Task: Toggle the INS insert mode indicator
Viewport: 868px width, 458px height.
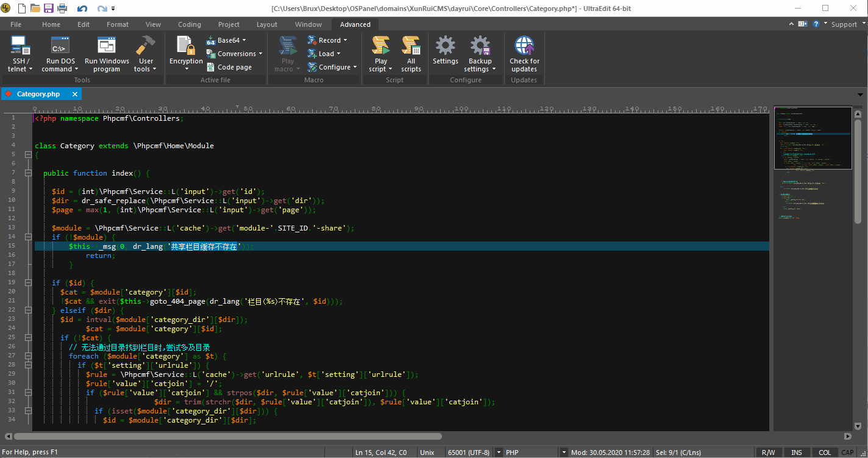Action: (x=797, y=453)
